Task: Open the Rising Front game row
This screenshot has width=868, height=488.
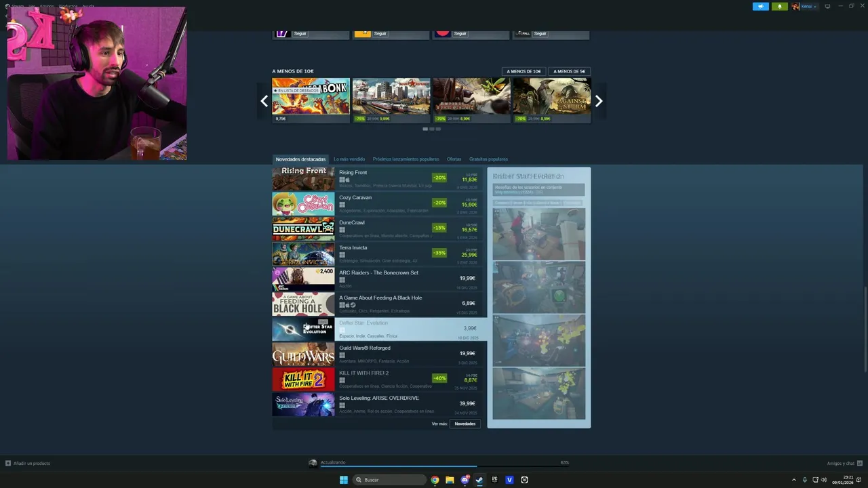Action: (x=376, y=179)
